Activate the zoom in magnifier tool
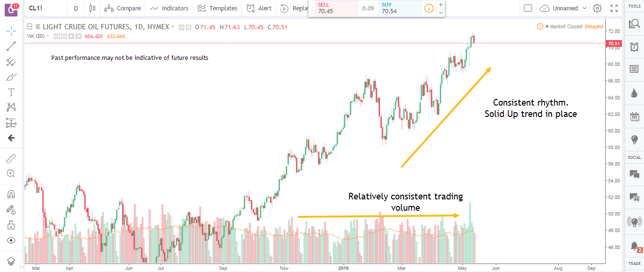644x272 pixels. click(11, 173)
